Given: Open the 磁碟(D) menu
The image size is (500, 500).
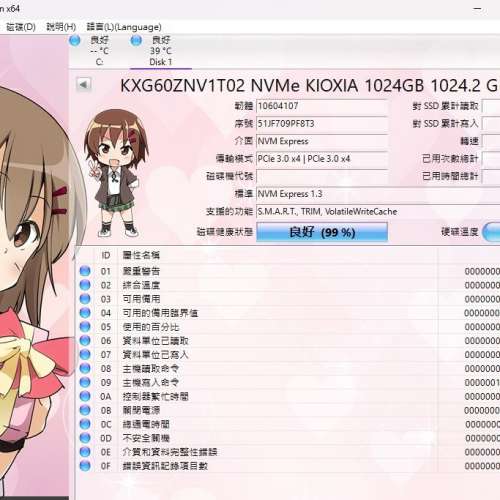Looking at the screenshot, I should [21, 27].
